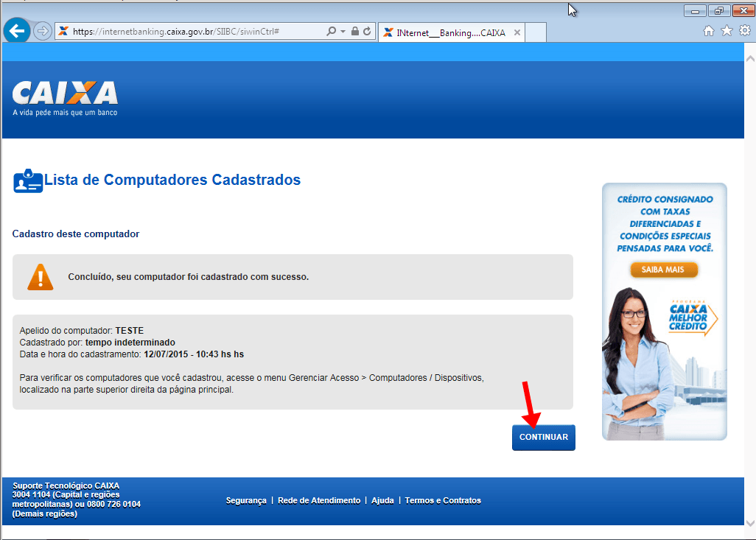
Task: Click the ad text CRÉDITO CONSIGNADO
Action: pyautogui.click(x=665, y=199)
